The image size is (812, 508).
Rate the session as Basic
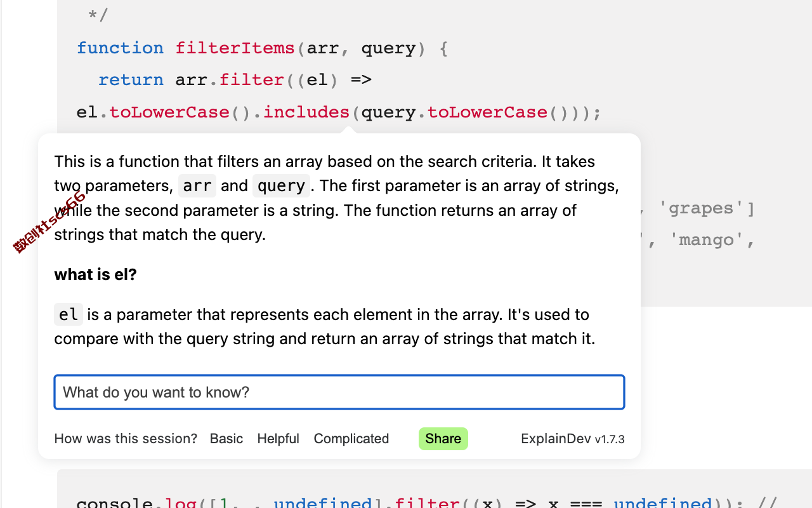point(226,439)
